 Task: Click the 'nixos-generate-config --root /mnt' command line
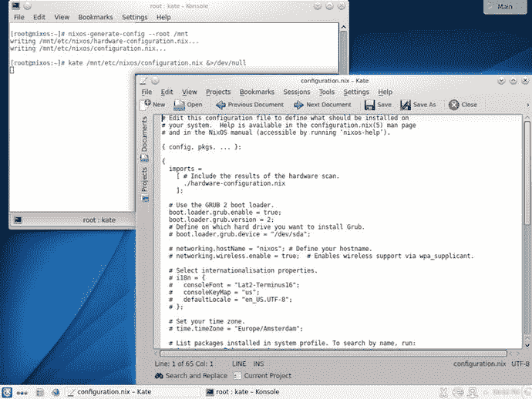pos(128,34)
